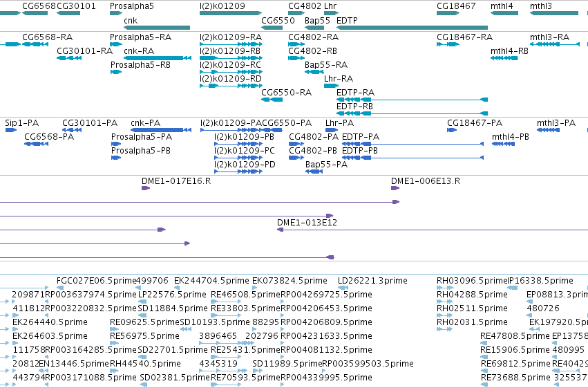Click the CG6568-PA protein label
The height and width of the screenshot is (388, 588).
tap(49, 137)
